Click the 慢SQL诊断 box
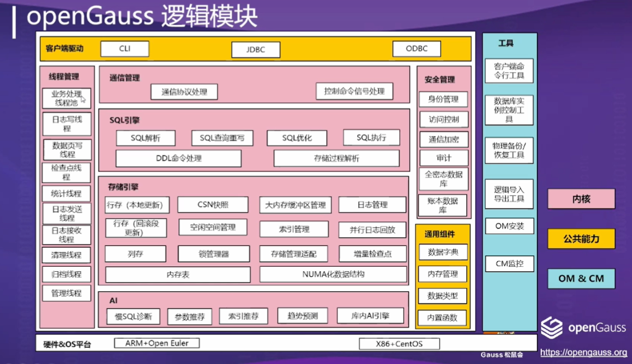Viewport: 632px width, 364px height. pos(133,316)
